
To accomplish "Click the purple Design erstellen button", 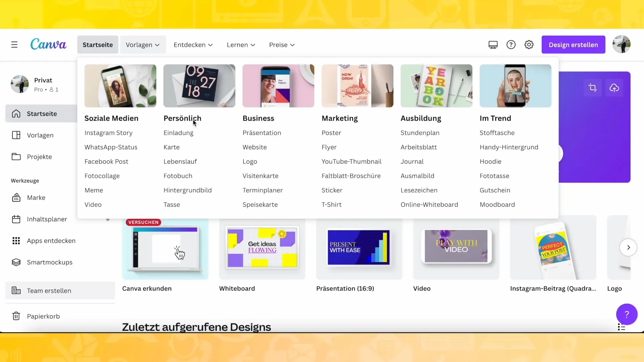I will [573, 44].
